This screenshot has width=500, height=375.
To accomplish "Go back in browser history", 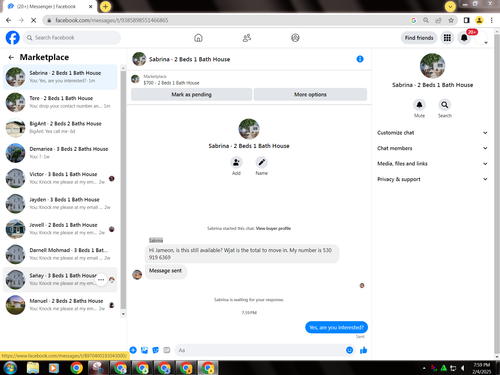I will 9,20.
